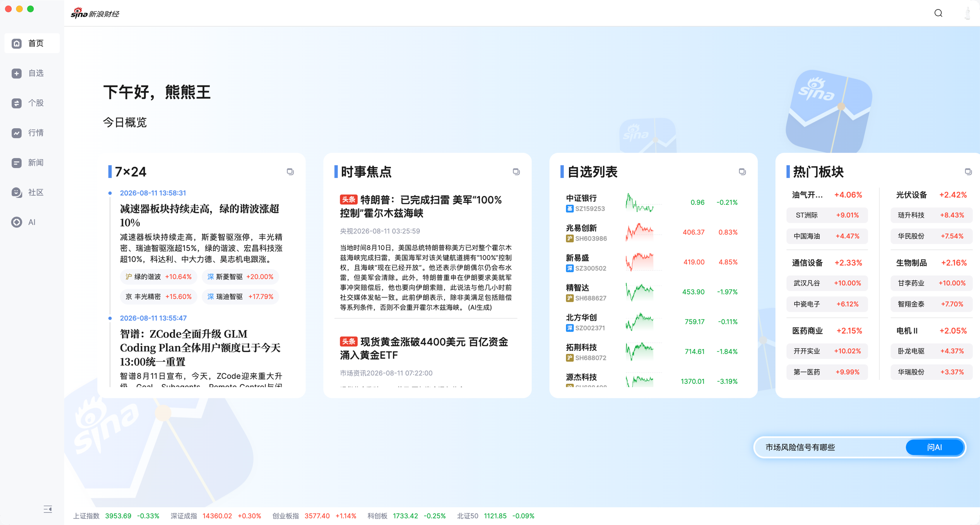Open the 新闻 news sidebar item
This screenshot has width=980, height=525.
pyautogui.click(x=32, y=163)
